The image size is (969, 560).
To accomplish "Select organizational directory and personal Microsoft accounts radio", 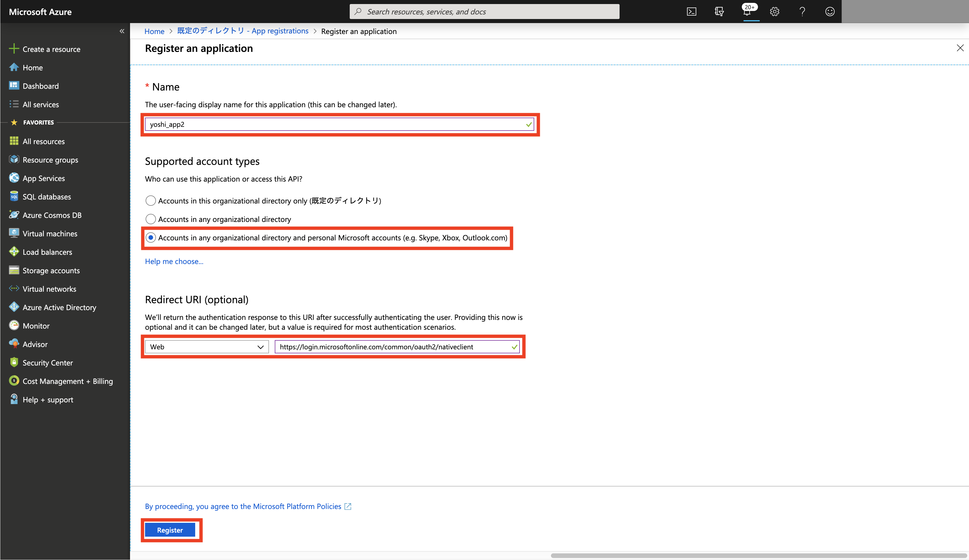I will coord(150,237).
